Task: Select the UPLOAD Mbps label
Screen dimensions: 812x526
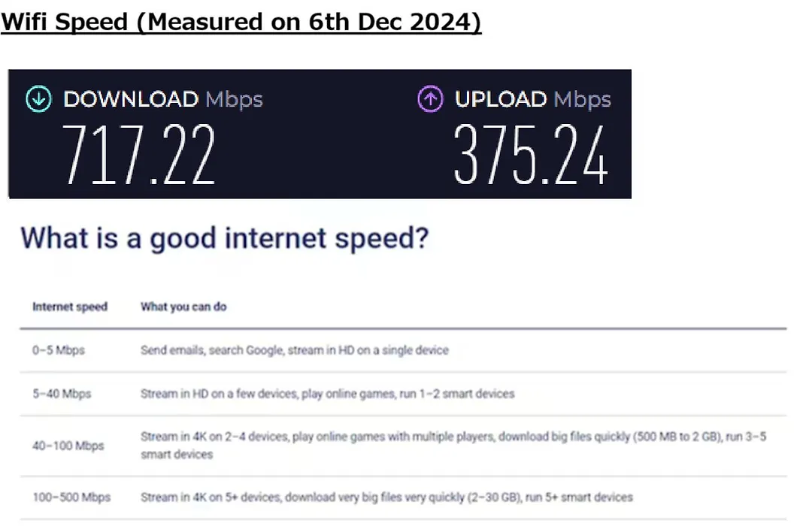Action: click(533, 99)
